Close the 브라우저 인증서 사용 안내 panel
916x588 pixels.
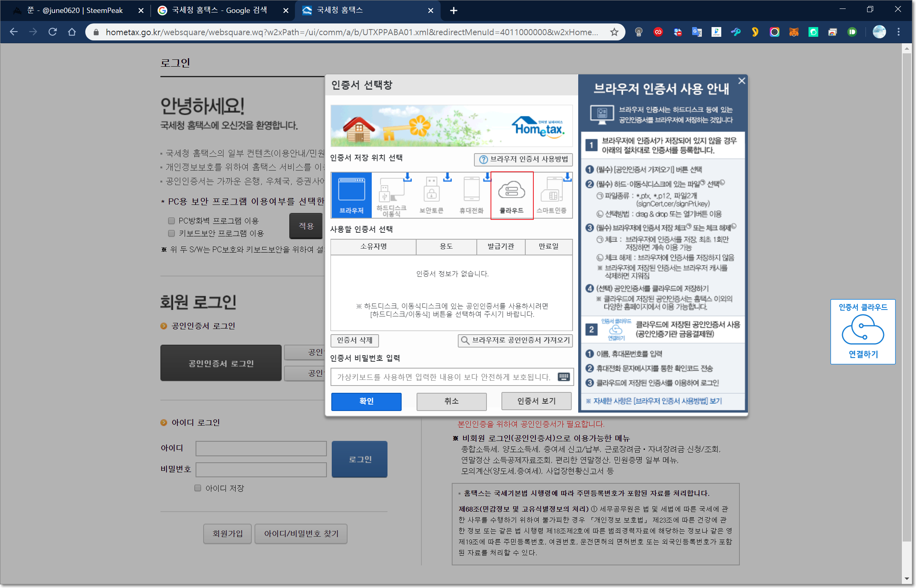[741, 81]
